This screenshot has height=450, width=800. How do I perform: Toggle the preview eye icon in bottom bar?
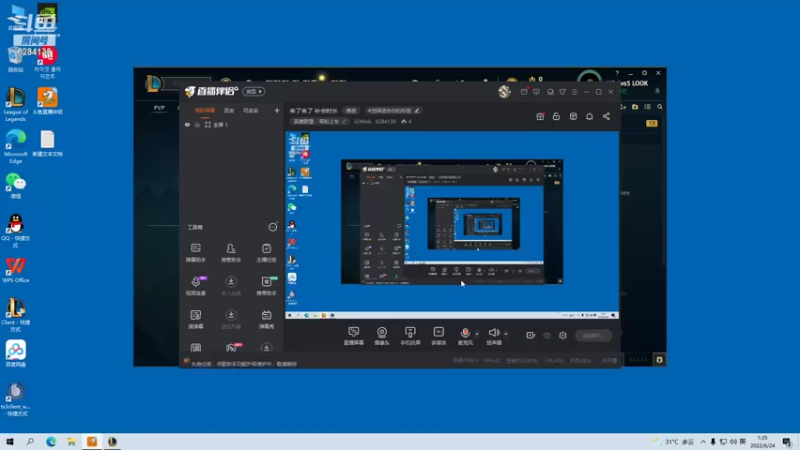(547, 335)
